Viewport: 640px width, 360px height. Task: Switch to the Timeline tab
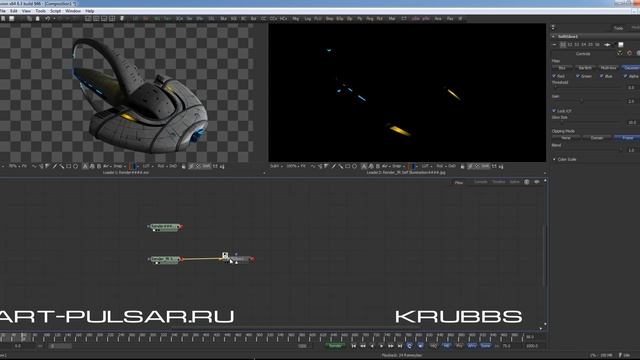(498, 182)
